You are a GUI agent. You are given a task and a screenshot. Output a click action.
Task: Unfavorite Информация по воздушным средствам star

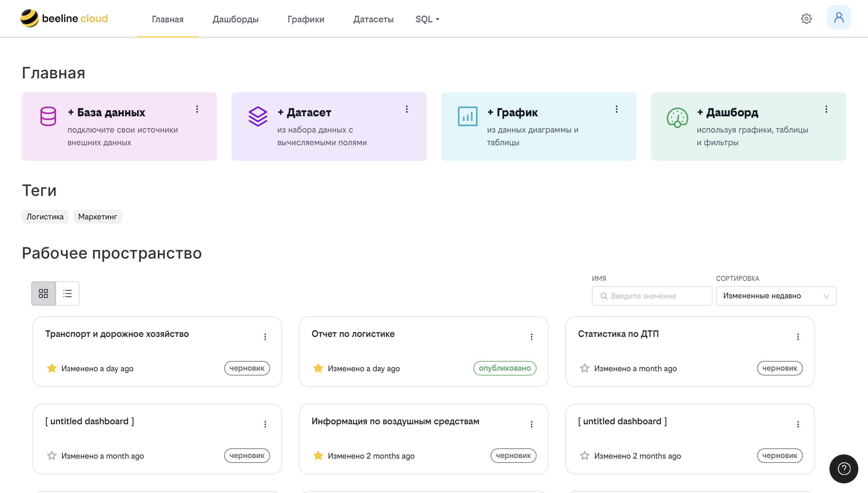[x=318, y=455]
